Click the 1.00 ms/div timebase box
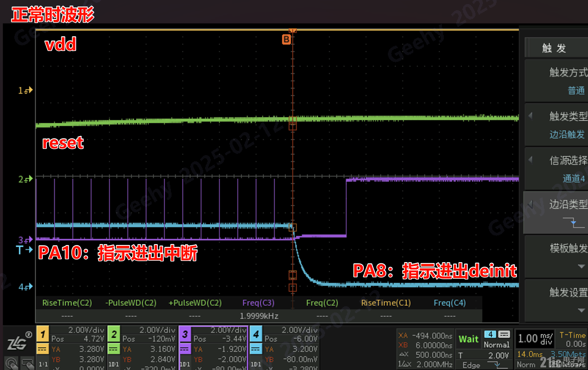Screen dimensions: 588x370 (x=535, y=338)
